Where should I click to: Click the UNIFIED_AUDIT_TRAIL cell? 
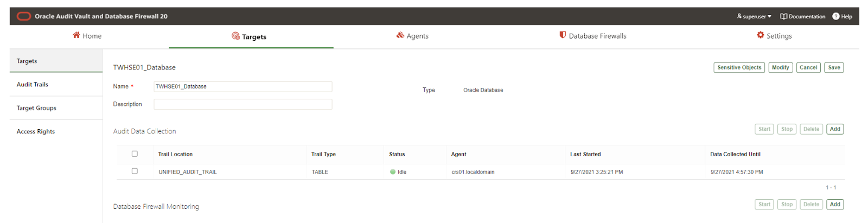[188, 172]
